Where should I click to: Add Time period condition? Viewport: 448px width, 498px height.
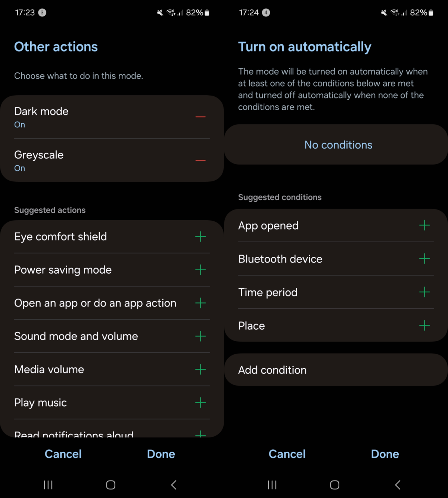[x=424, y=292]
